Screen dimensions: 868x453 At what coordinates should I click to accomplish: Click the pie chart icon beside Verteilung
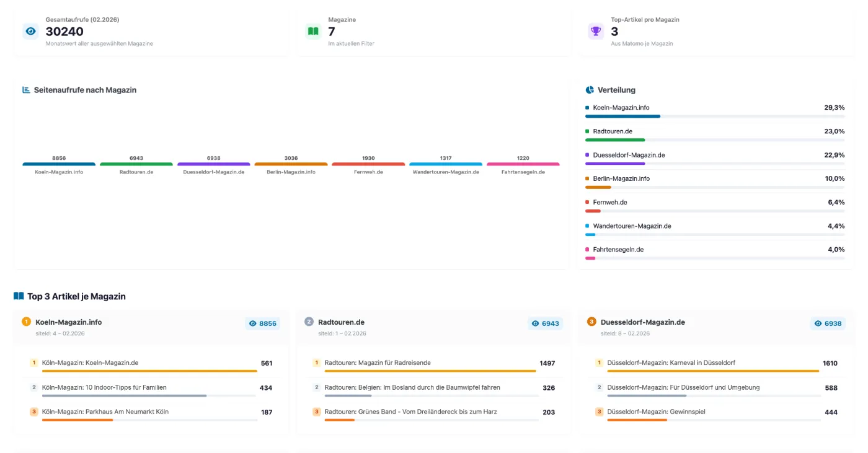[590, 90]
